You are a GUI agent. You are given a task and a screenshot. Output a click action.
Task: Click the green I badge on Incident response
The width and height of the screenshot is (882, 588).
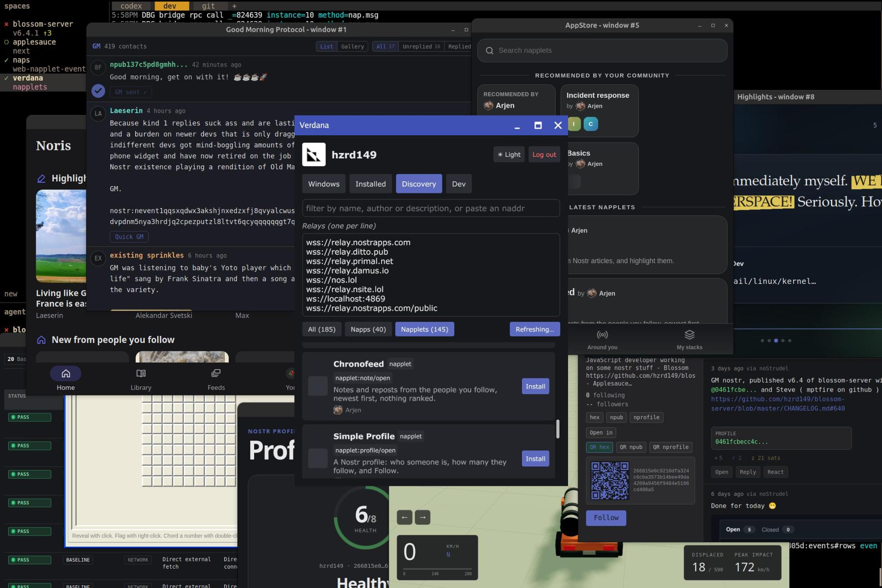[x=574, y=124]
